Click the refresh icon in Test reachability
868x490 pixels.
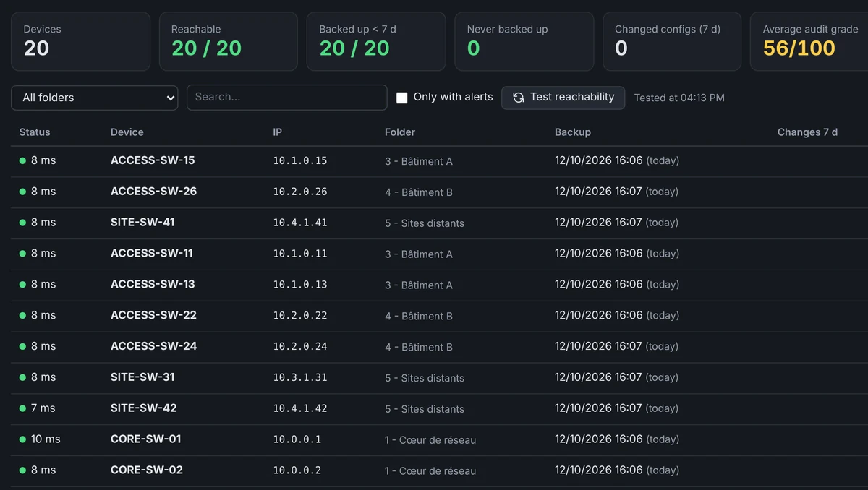pos(518,98)
